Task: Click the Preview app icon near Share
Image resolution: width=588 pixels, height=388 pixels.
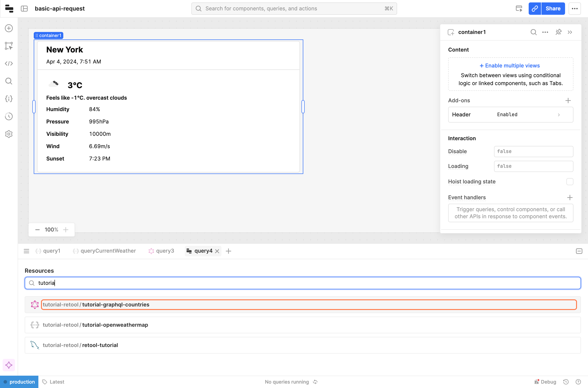Action: 519,9
